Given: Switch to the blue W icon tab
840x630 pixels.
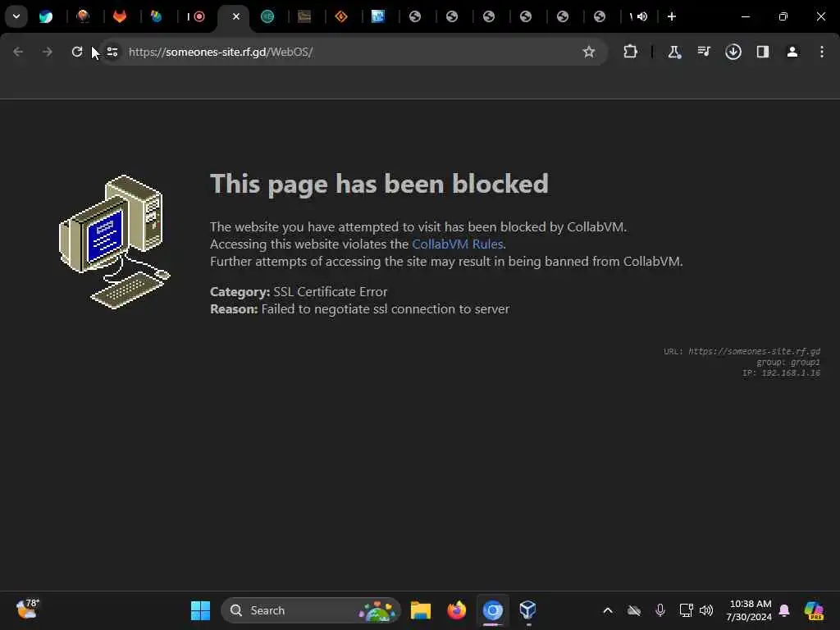Looking at the screenshot, I should [378, 16].
